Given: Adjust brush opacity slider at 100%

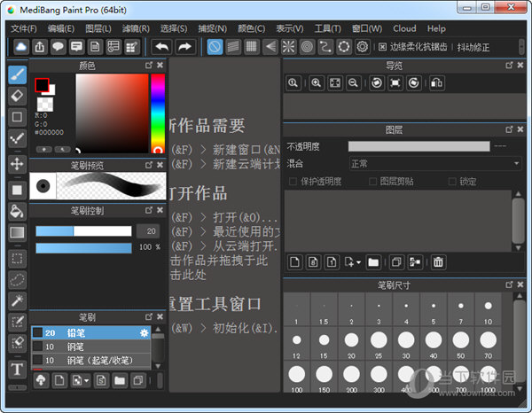Looking at the screenshot, I should pyautogui.click(x=83, y=248).
